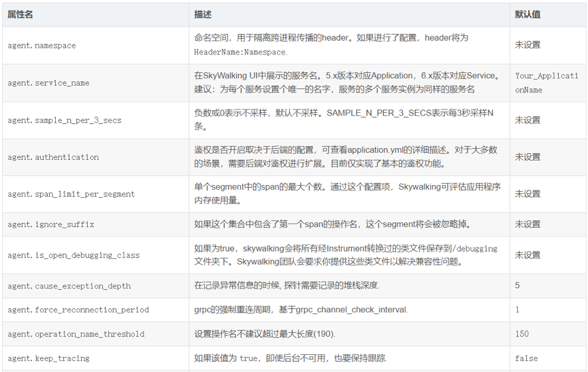
Task: Select agent.span_limit_per_segment property text
Action: tap(71, 195)
